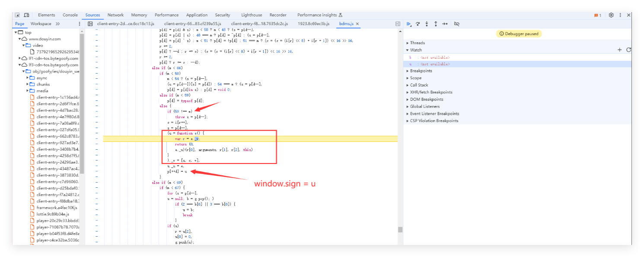This screenshot has width=644, height=257.
Task: Add a watch expression with plus icon
Action: [x=619, y=50]
